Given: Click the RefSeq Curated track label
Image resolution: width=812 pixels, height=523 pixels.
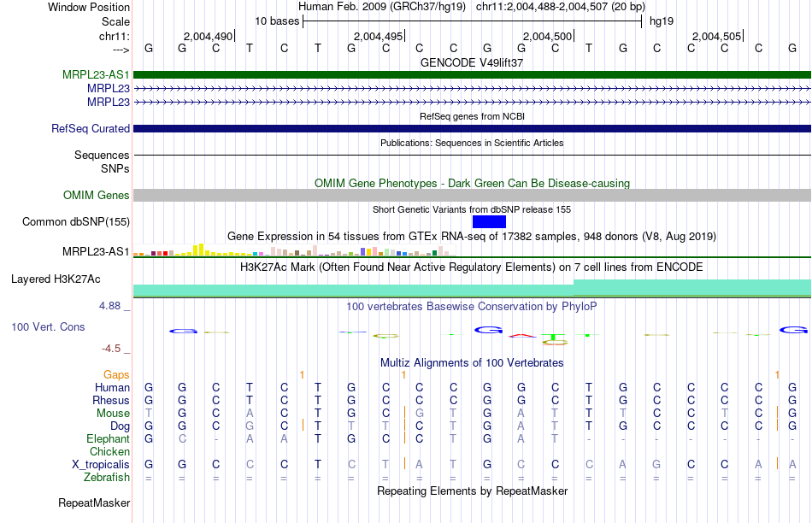Looking at the screenshot, I should click(x=90, y=128).
